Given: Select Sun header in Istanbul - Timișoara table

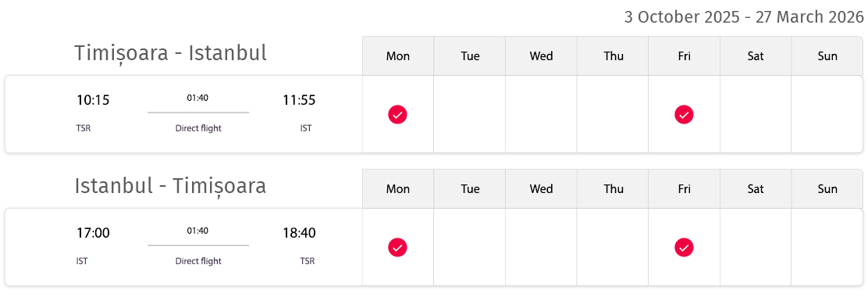Looking at the screenshot, I should (827, 189).
